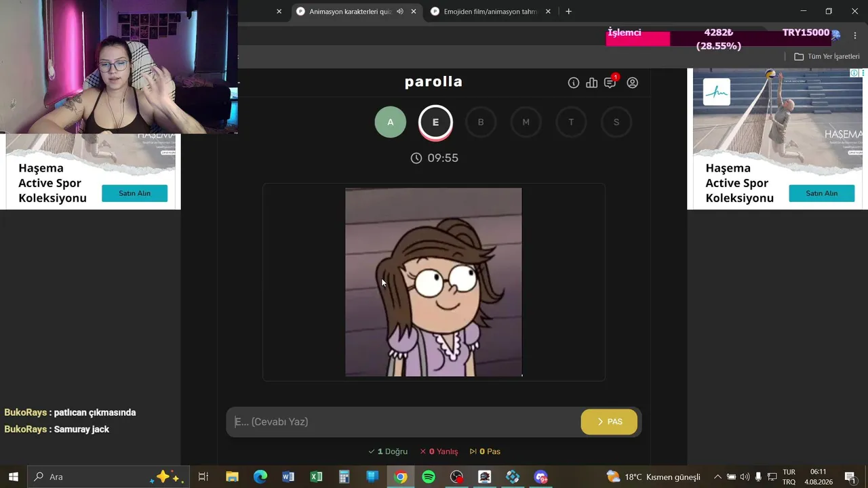Mute the Animasyon karakterleri tab audio icon

[400, 12]
